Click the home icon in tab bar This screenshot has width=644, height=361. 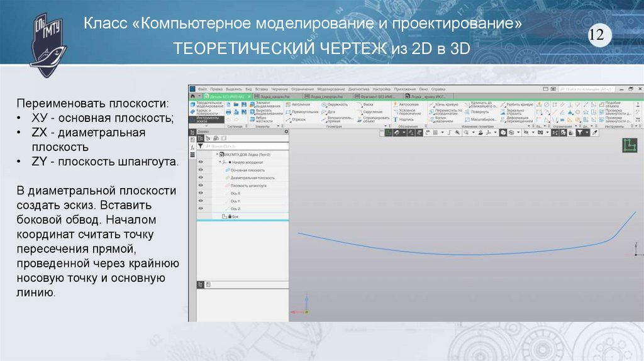[192, 96]
